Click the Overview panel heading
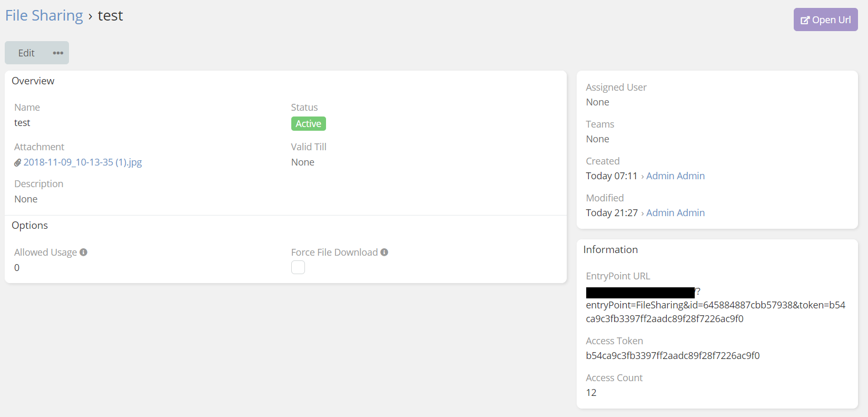 pyautogui.click(x=33, y=81)
